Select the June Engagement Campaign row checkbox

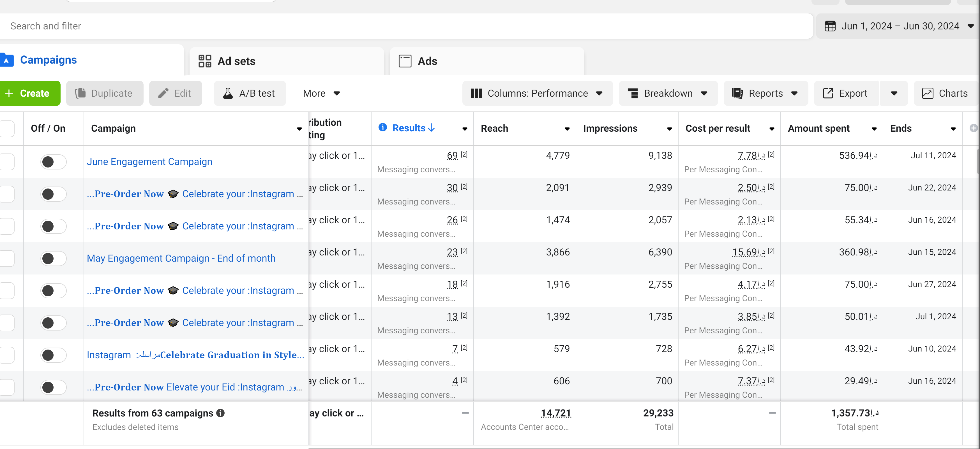click(7, 162)
